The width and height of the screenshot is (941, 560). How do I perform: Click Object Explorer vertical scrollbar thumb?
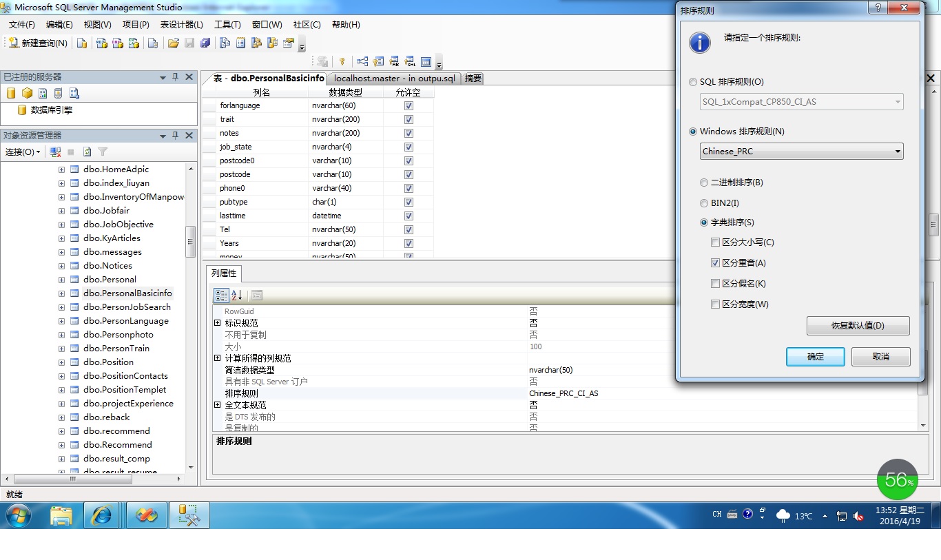(191, 242)
